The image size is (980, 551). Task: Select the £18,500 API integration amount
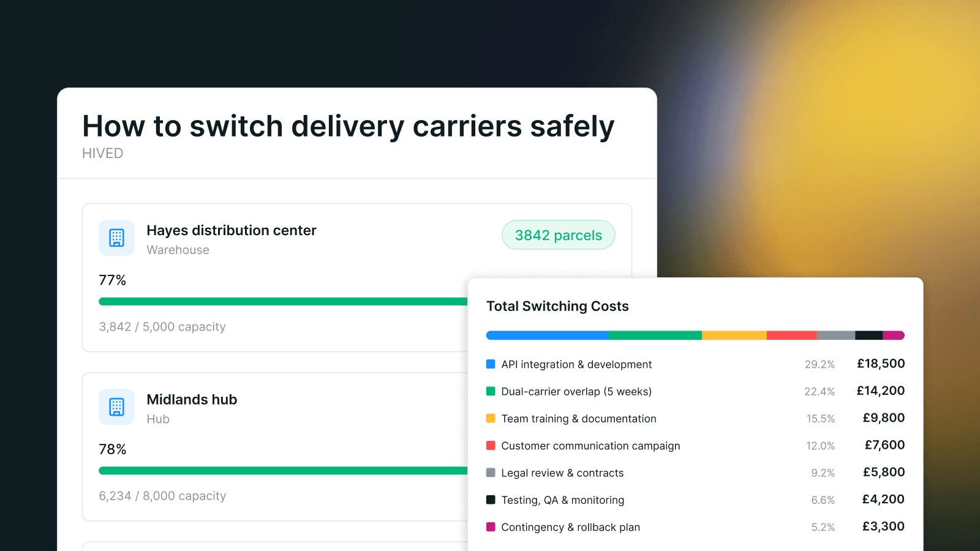coord(881,364)
